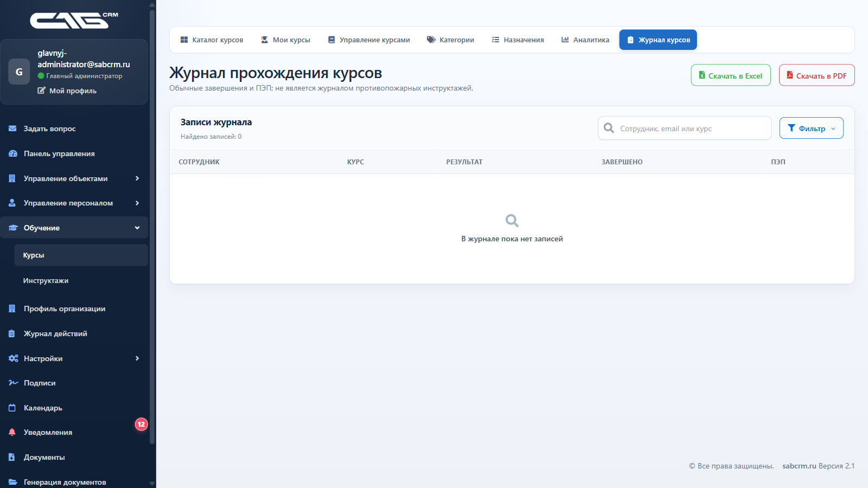Go to the Управление курсами tab
This screenshot has width=868, height=488.
pyautogui.click(x=369, y=40)
